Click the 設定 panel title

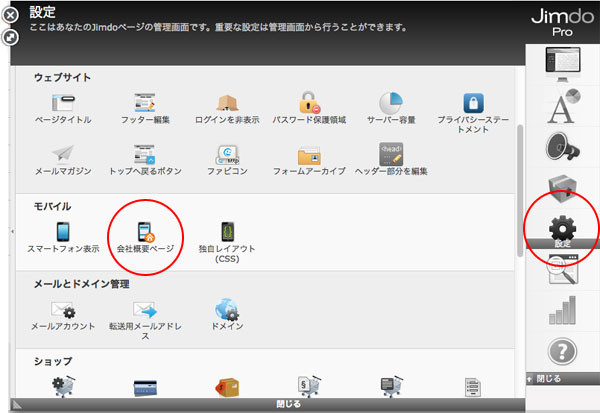[42, 12]
